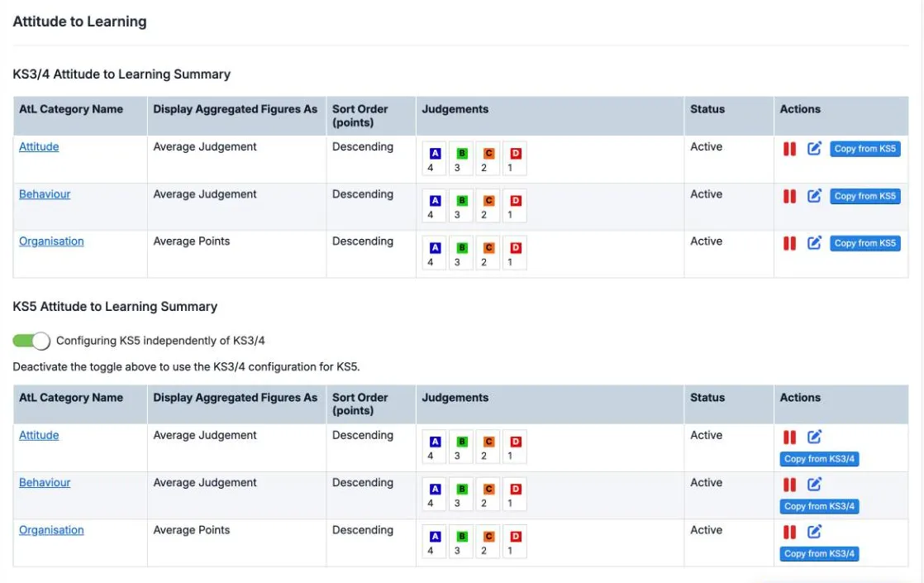Open the KS3/4 Attitude category link
Viewport: 924px width, 583px height.
39,146
